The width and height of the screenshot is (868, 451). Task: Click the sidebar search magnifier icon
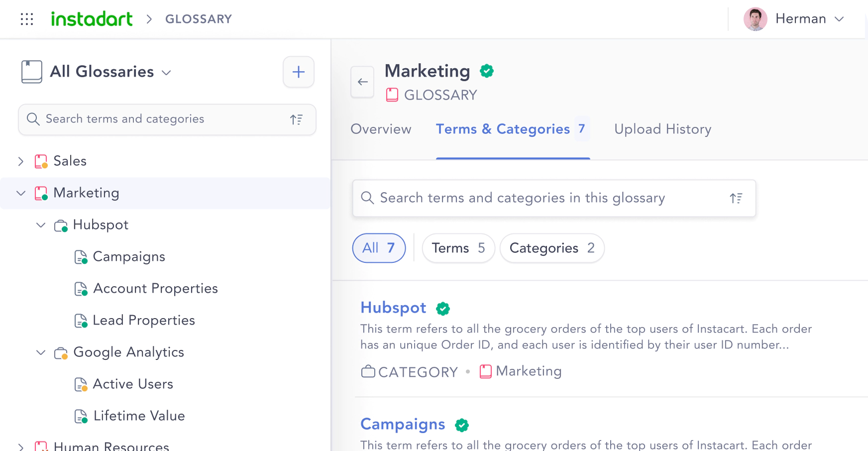coord(33,119)
